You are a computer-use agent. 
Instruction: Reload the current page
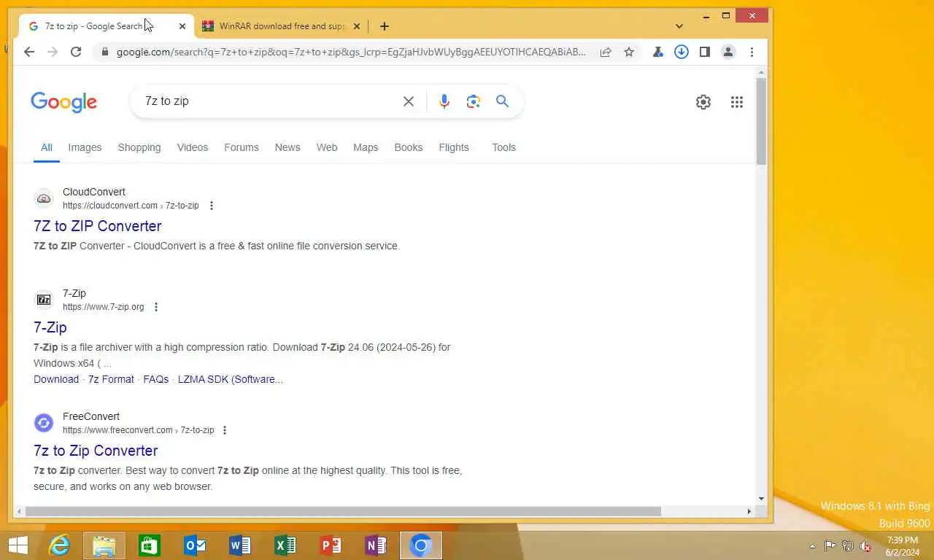(x=76, y=52)
